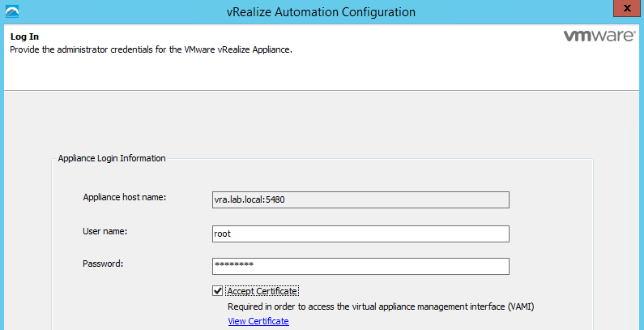Screen dimensions: 644x330
Task: Click the 'Password:' label
Action: click(102, 264)
